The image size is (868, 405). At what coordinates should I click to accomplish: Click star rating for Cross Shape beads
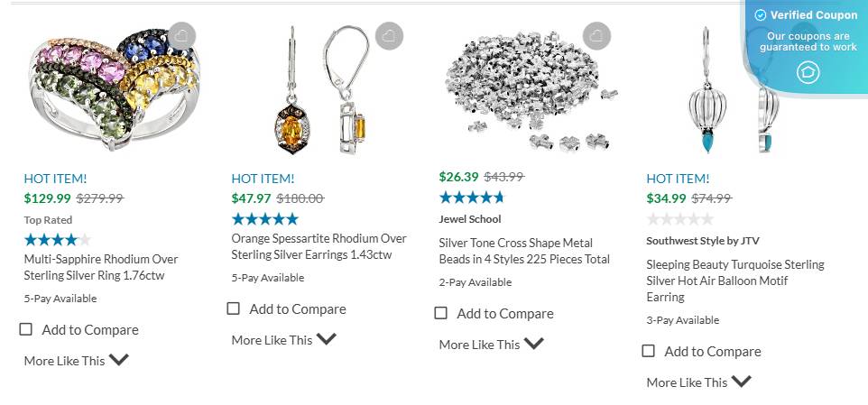click(x=472, y=198)
